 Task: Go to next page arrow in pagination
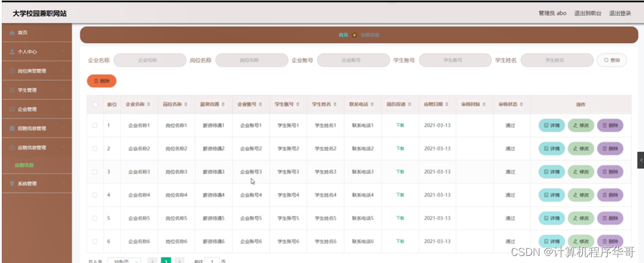coord(179,261)
